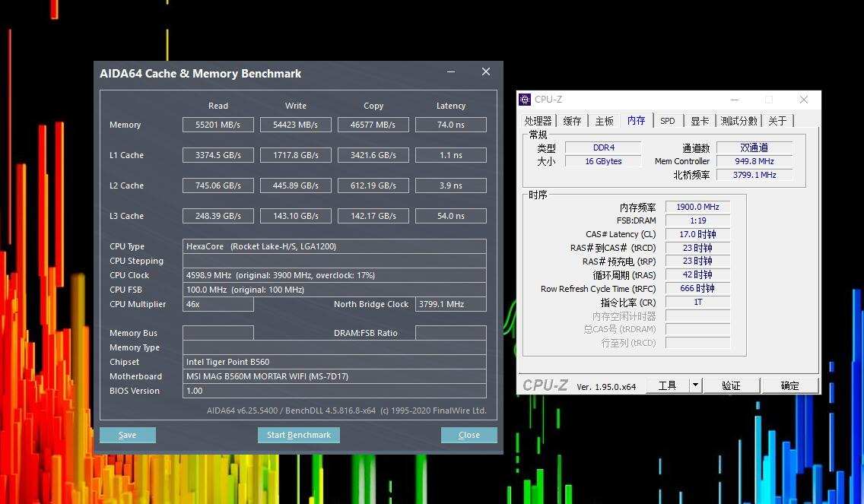Click Save in AIDA64 benchmark

128,435
